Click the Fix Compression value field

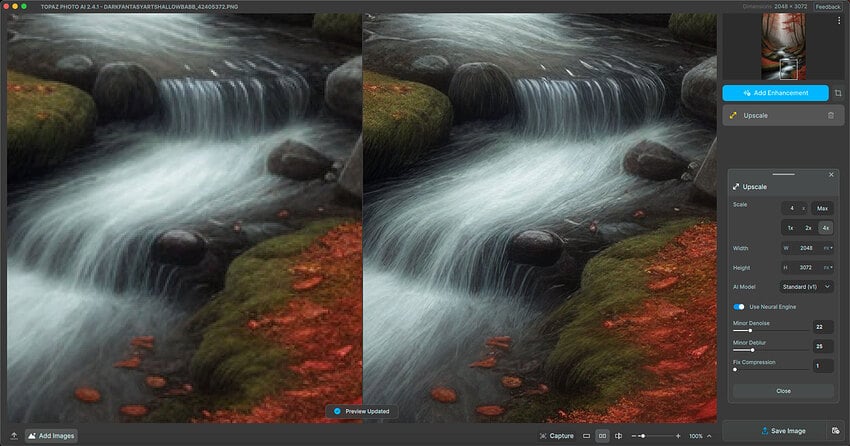[x=822, y=366]
